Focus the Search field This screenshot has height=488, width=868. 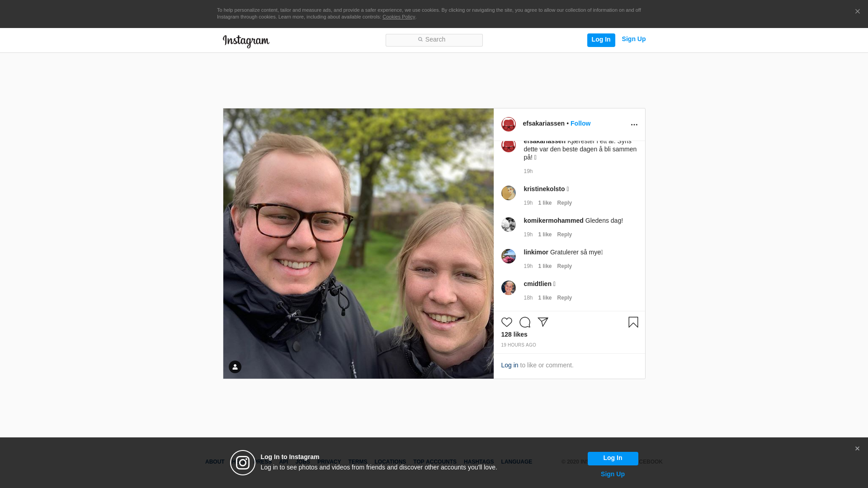click(x=434, y=40)
